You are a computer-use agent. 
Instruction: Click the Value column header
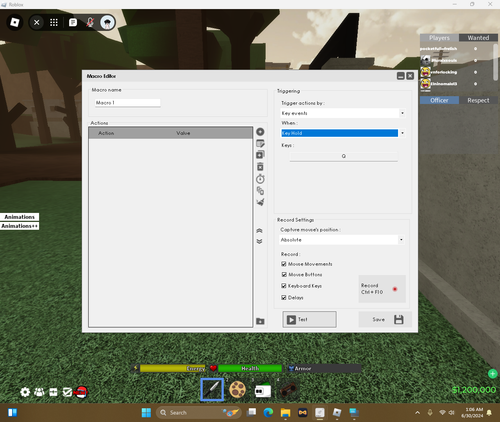(x=183, y=133)
